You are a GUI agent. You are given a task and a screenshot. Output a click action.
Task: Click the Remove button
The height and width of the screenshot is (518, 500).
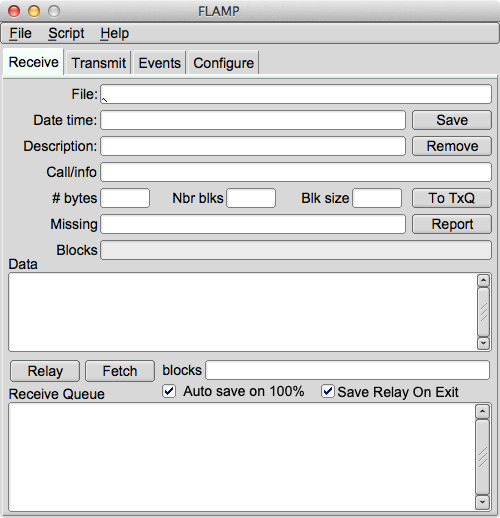pyautogui.click(x=452, y=146)
